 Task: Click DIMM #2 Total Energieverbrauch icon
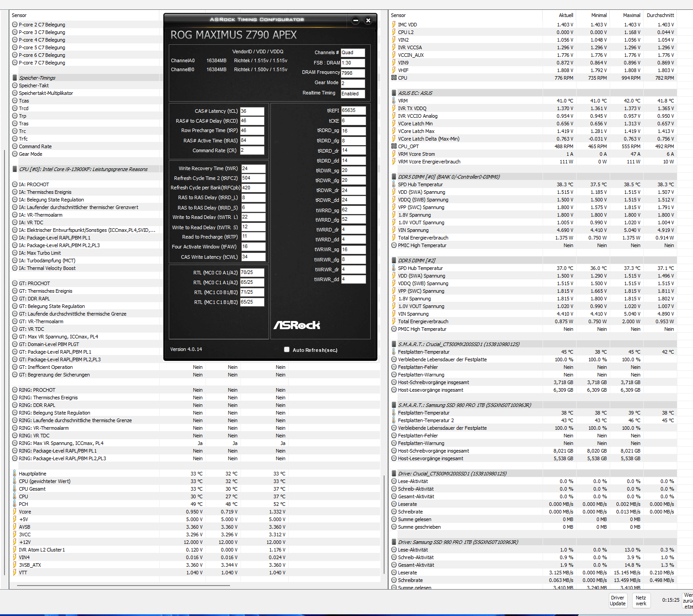click(394, 321)
